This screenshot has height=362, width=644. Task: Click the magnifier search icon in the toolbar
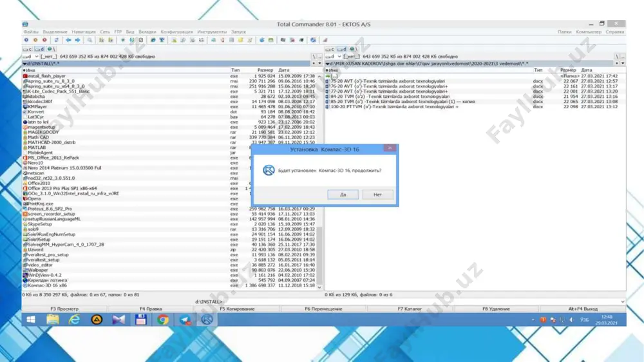point(90,40)
